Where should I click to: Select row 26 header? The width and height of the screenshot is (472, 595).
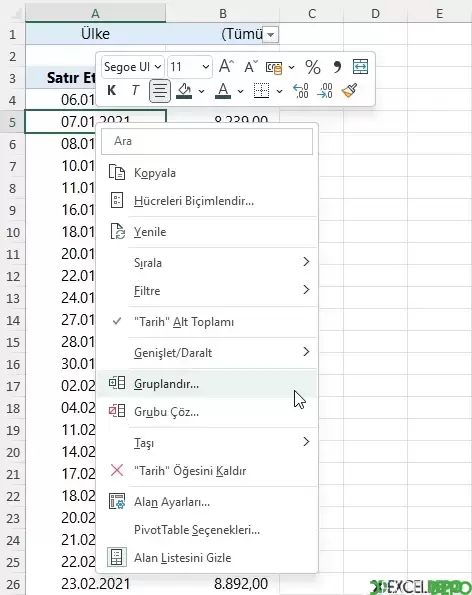13,584
